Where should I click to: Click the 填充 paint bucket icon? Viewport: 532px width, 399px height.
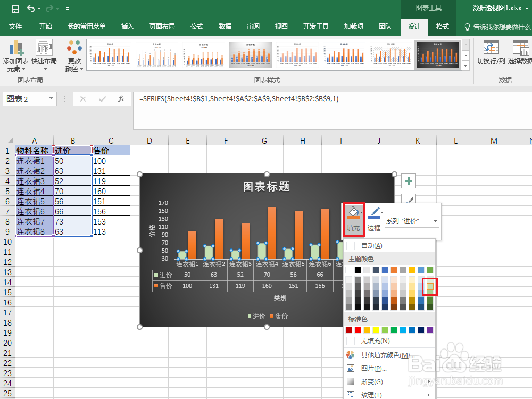click(x=353, y=212)
